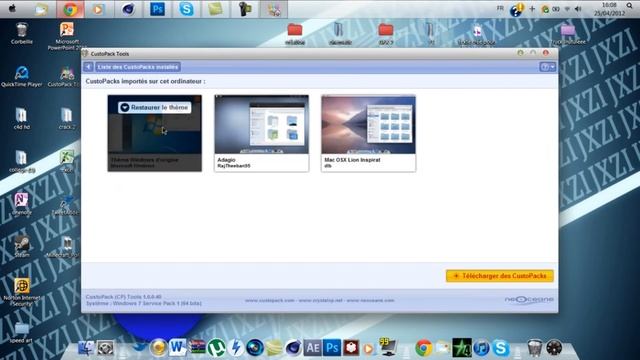Click Télécharger des CustoPacks button

(x=500, y=276)
